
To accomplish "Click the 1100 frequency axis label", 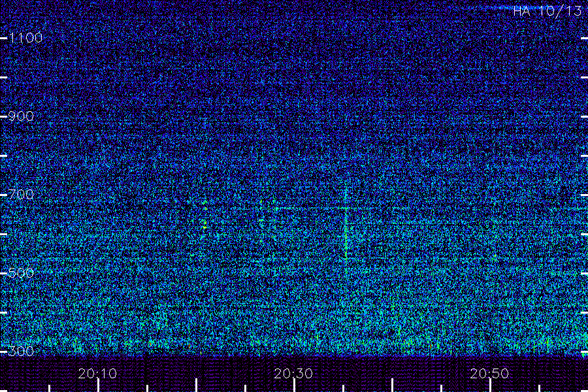I will [x=25, y=38].
